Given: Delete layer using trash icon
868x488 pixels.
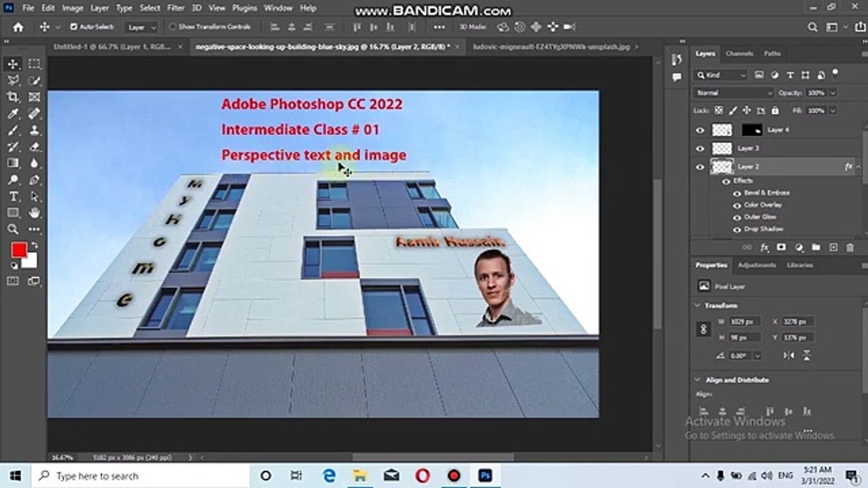Looking at the screenshot, I should tap(850, 248).
